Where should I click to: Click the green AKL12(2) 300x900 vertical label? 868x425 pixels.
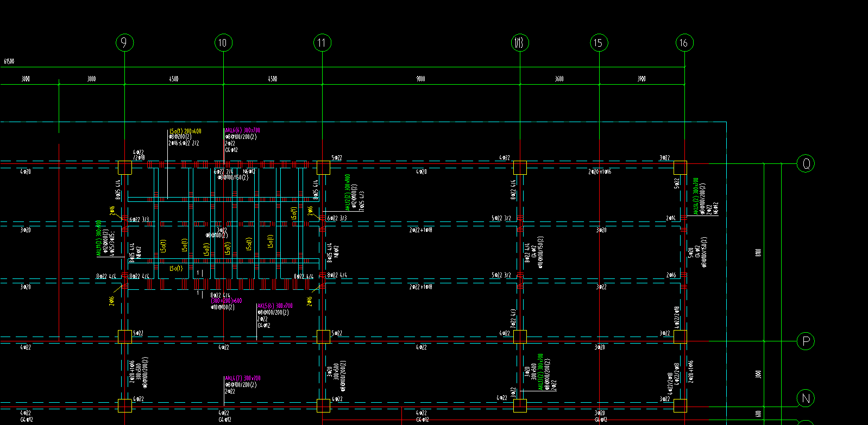click(x=348, y=192)
